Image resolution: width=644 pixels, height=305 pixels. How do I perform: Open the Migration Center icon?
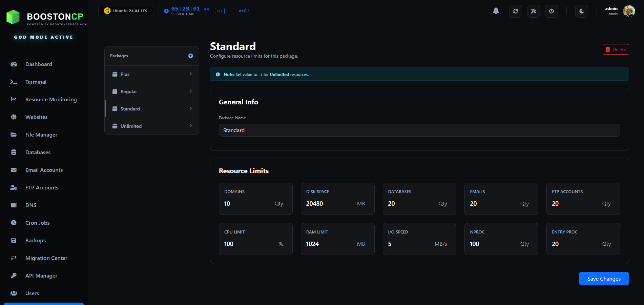[x=14, y=258]
